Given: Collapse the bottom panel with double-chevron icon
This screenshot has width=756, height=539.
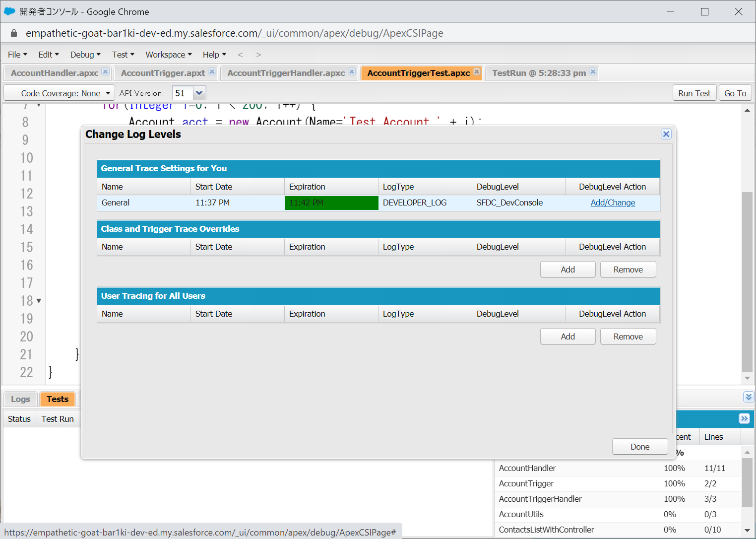Looking at the screenshot, I should [749, 397].
